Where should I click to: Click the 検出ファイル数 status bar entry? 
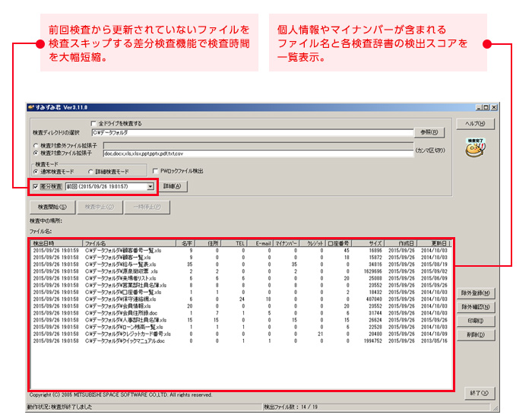pyautogui.click(x=291, y=407)
